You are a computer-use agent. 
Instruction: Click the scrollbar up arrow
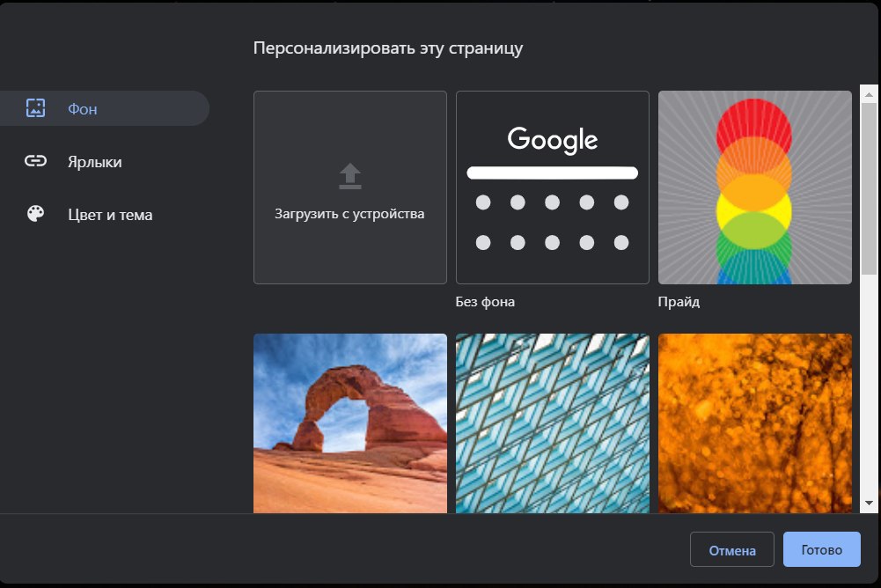[x=870, y=94]
